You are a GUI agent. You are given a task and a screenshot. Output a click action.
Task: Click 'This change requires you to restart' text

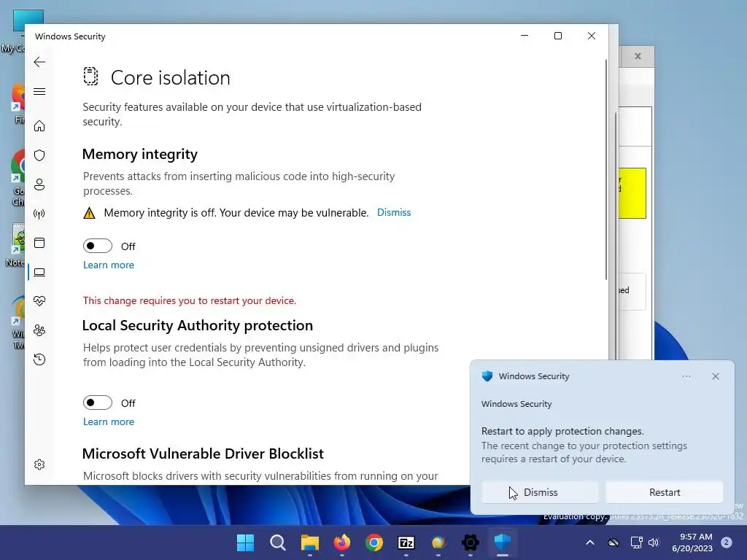[x=190, y=300]
